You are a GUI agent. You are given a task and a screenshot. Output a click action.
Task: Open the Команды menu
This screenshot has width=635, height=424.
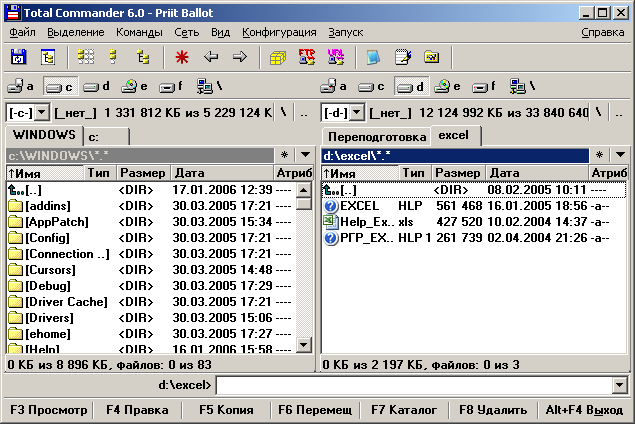point(139,32)
